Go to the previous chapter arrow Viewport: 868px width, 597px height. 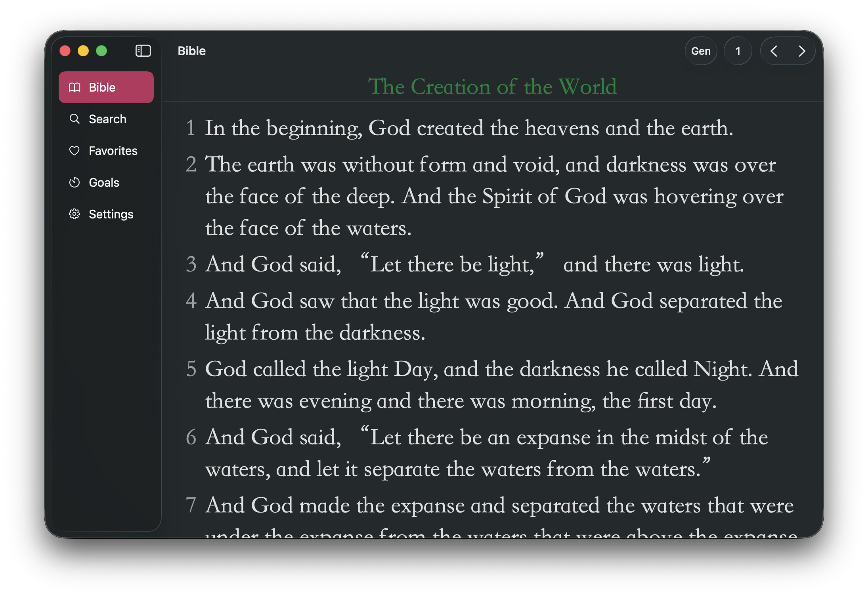point(774,51)
